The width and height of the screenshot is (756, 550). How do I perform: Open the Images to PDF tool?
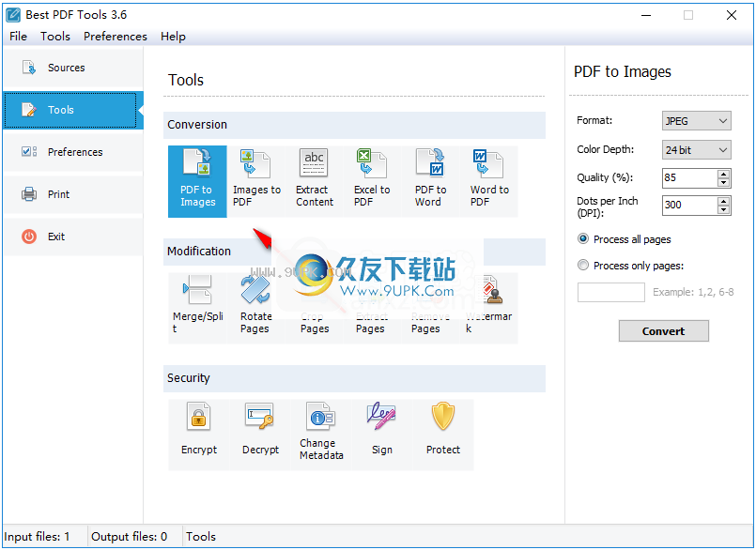[256, 181]
